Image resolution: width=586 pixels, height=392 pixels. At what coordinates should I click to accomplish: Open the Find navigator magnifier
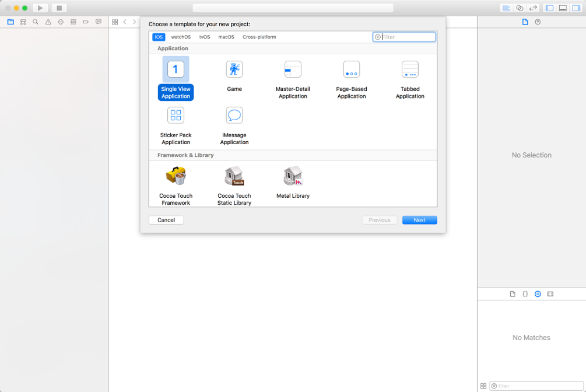point(36,22)
